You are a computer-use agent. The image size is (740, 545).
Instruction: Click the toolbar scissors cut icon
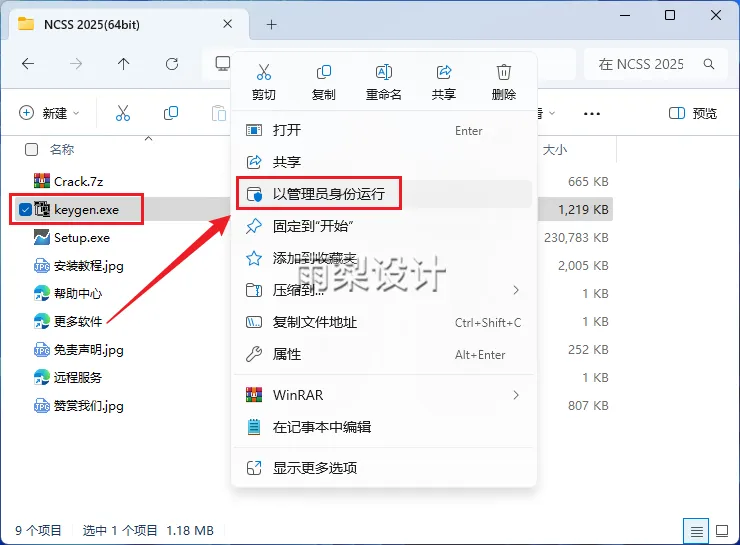[123, 113]
